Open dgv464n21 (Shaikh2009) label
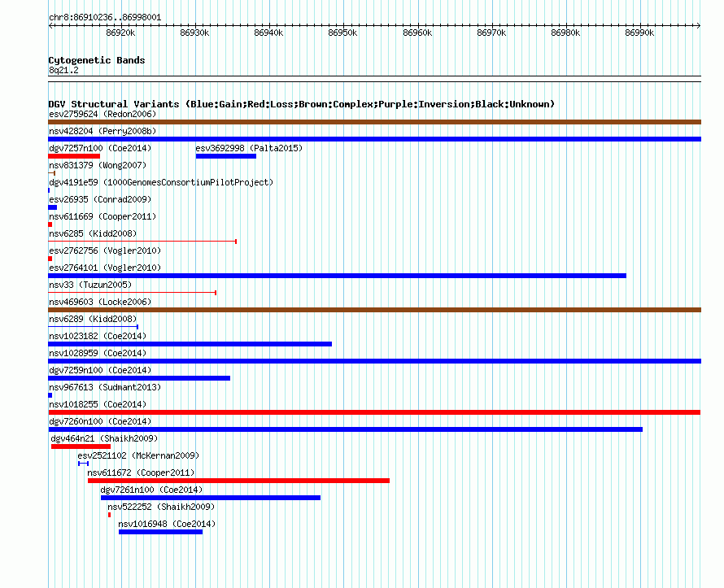This screenshot has height=588, width=724. click(x=104, y=438)
